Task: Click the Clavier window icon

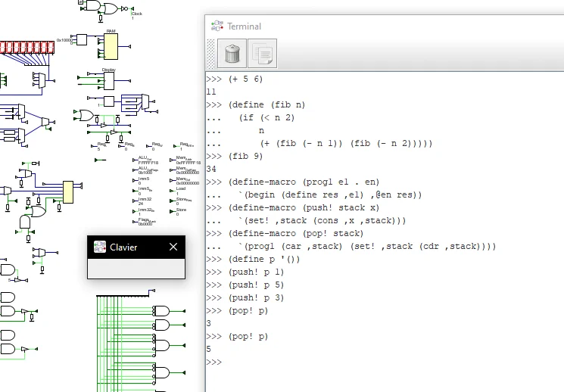Action: [100, 247]
